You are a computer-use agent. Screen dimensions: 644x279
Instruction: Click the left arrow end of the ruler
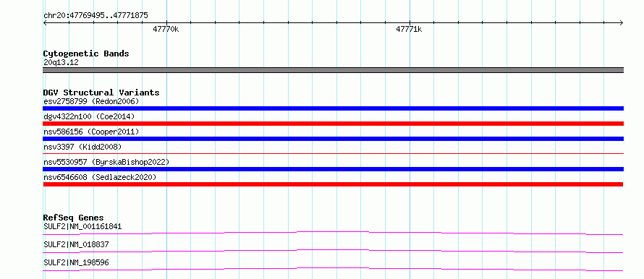[x=45, y=22]
